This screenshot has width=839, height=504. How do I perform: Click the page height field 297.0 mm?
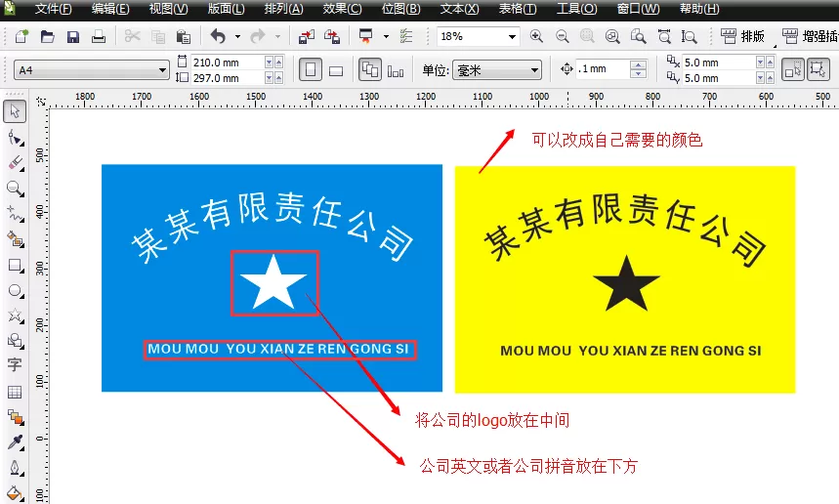pos(228,78)
